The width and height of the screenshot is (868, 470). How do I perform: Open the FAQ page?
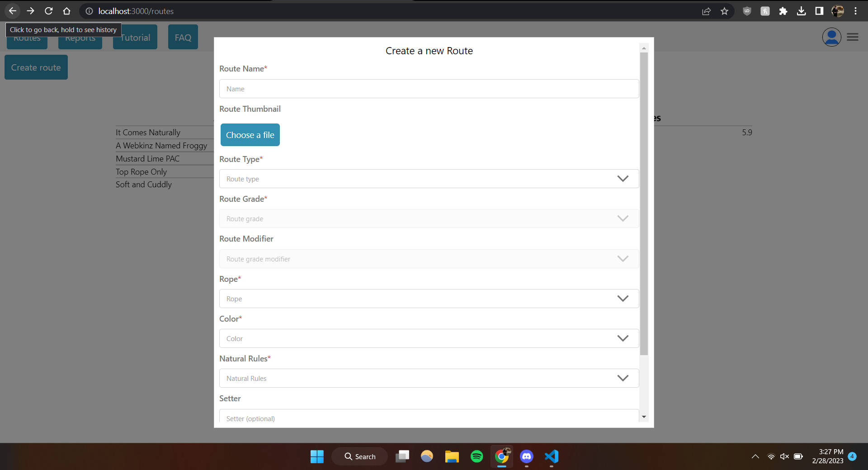(183, 37)
